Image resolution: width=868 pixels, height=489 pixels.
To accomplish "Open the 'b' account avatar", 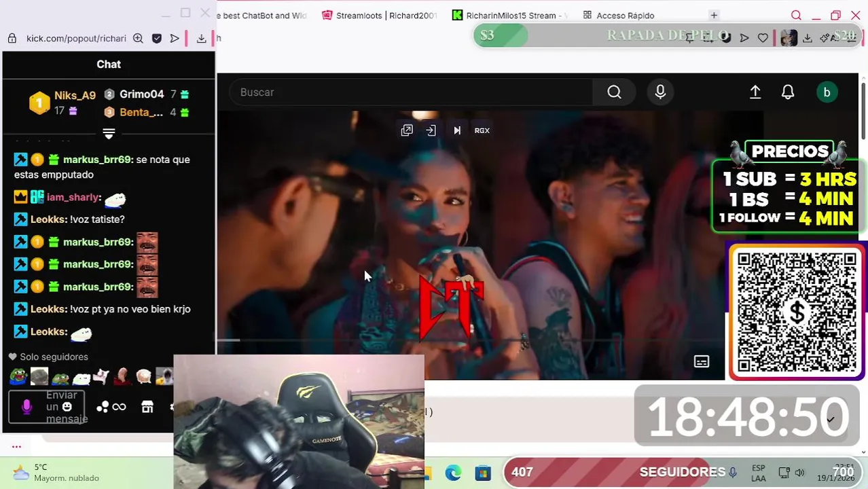I will coord(827,92).
